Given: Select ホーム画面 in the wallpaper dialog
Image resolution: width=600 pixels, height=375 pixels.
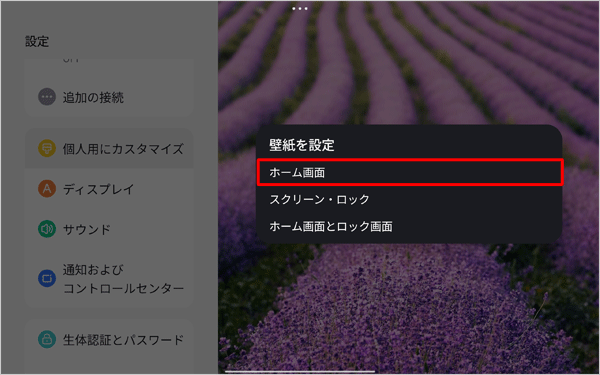Looking at the screenshot, I should coord(410,173).
